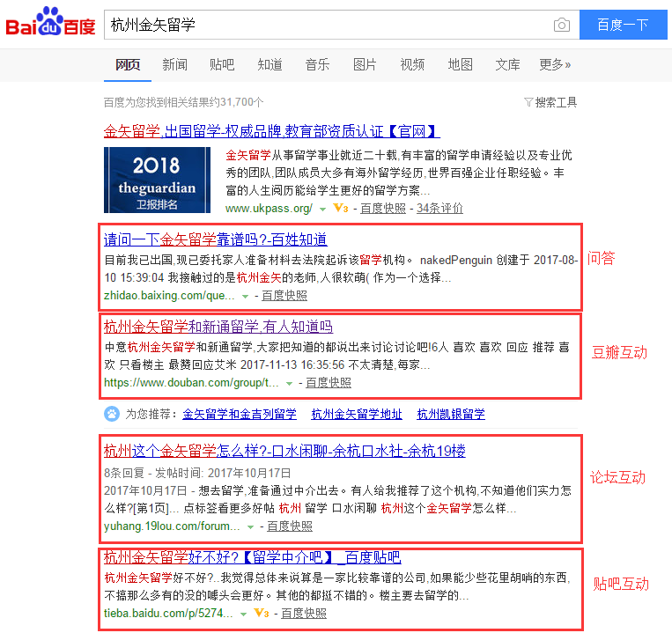Click the zhidao.baixing.com URL
This screenshot has height=633, width=672.
click(x=169, y=296)
